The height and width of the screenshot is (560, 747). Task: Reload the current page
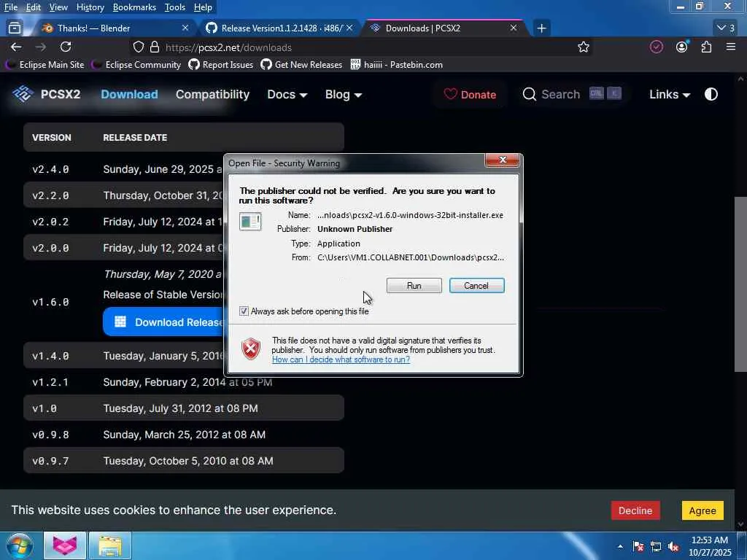pos(66,47)
